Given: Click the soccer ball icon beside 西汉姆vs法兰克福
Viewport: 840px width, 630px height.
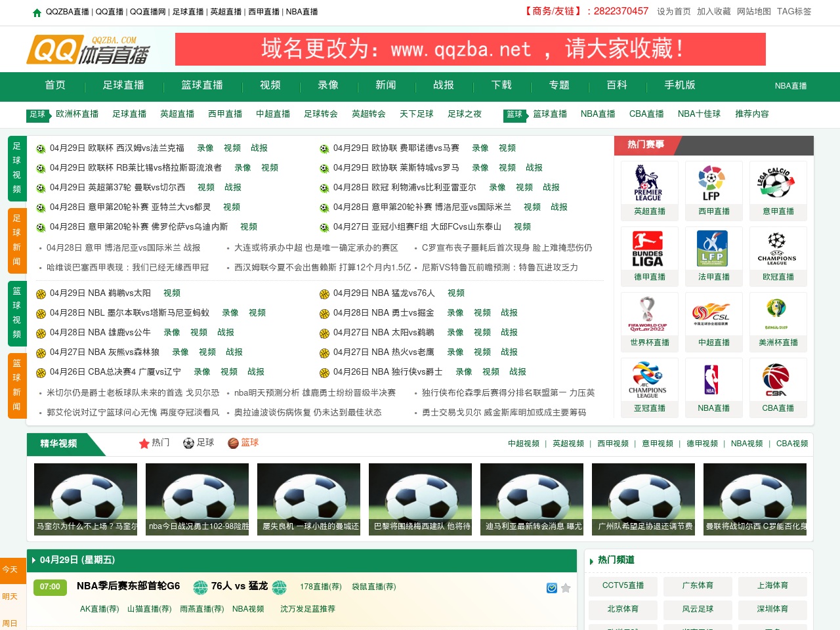Looking at the screenshot, I should [x=41, y=149].
